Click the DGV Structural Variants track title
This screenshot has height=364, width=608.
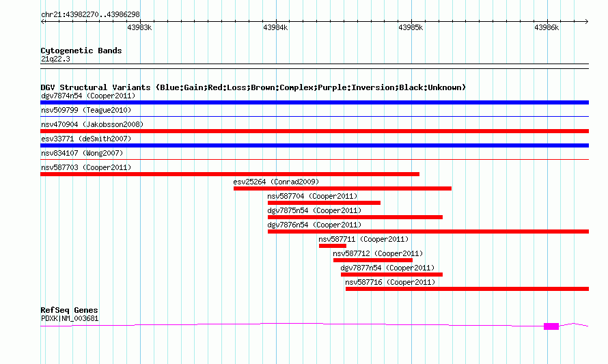253,87
